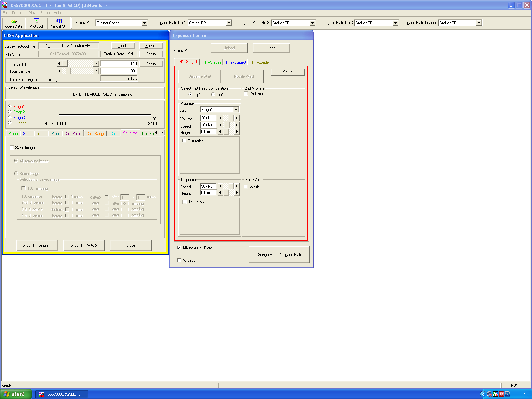This screenshot has width=532, height=399.
Task: Open the Protocol toolbar icon
Action: point(36,23)
